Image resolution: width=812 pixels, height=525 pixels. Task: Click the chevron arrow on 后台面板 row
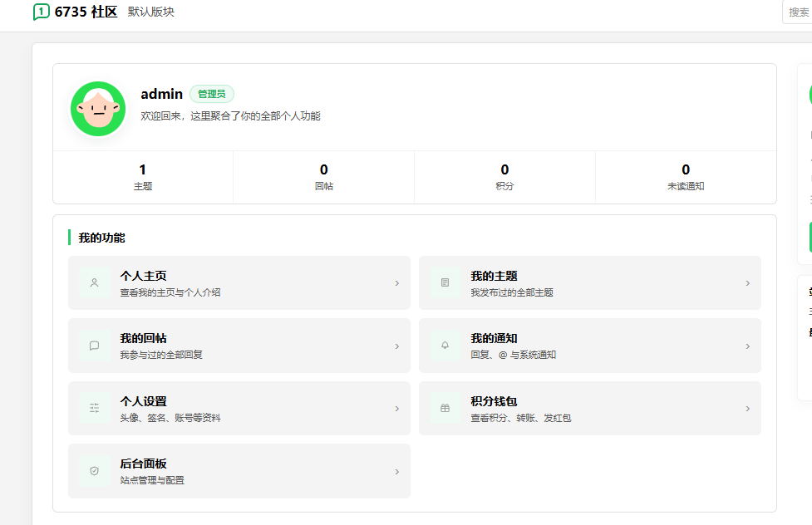tap(397, 472)
